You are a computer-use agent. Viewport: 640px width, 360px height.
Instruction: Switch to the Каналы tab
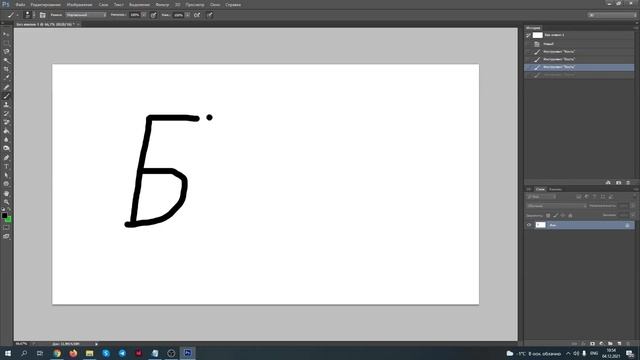(555, 189)
